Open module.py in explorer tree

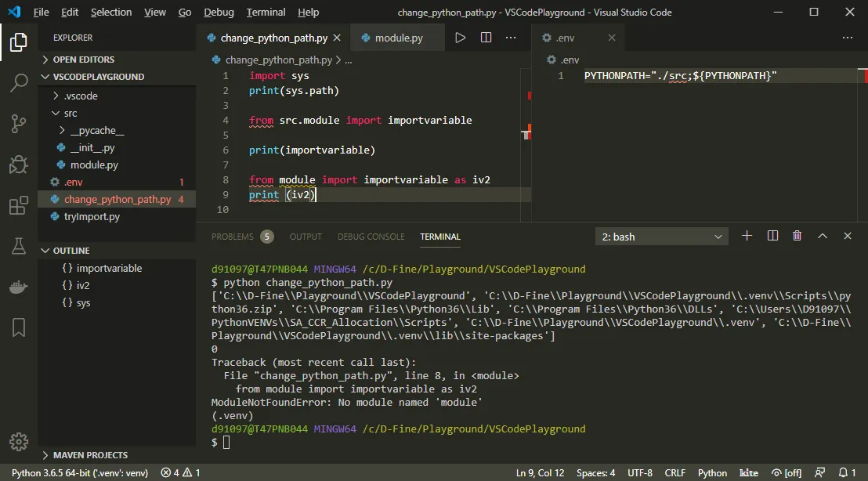pos(117,165)
